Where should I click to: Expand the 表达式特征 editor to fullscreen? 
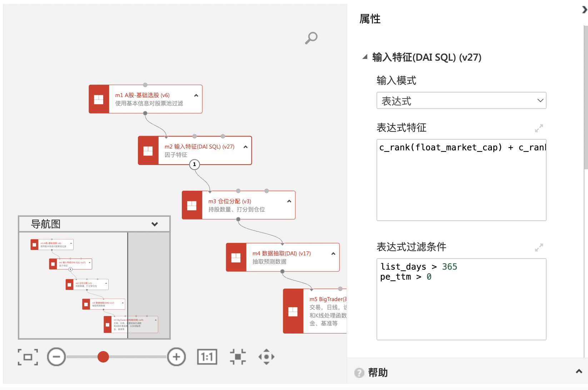[x=539, y=128]
